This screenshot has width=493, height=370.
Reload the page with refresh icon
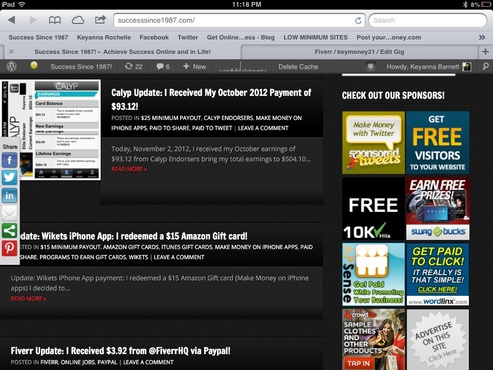tap(358, 21)
